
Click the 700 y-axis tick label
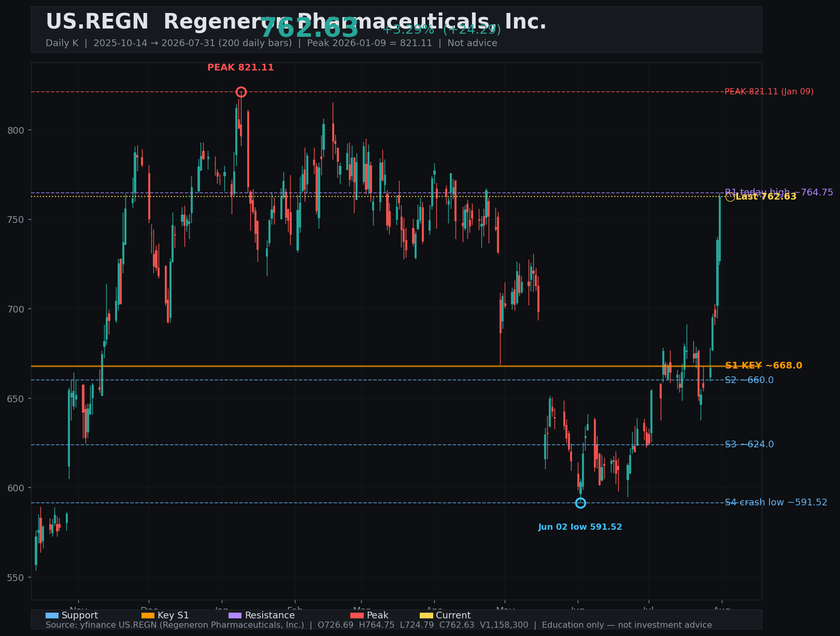pyautogui.click(x=16, y=309)
